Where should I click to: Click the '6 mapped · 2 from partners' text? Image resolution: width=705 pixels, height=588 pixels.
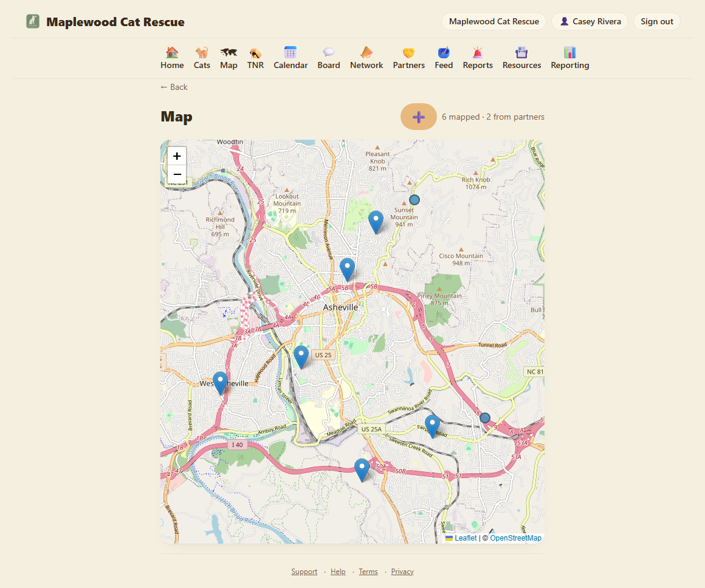[x=493, y=117]
